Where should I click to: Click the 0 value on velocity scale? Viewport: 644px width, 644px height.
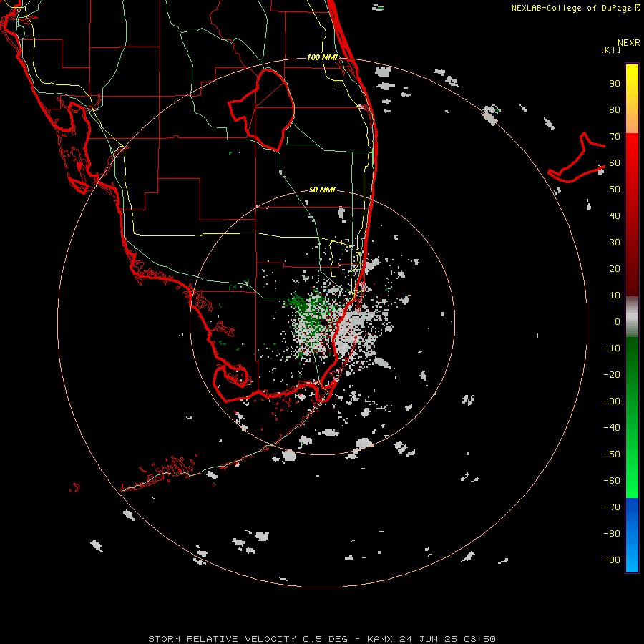point(618,322)
